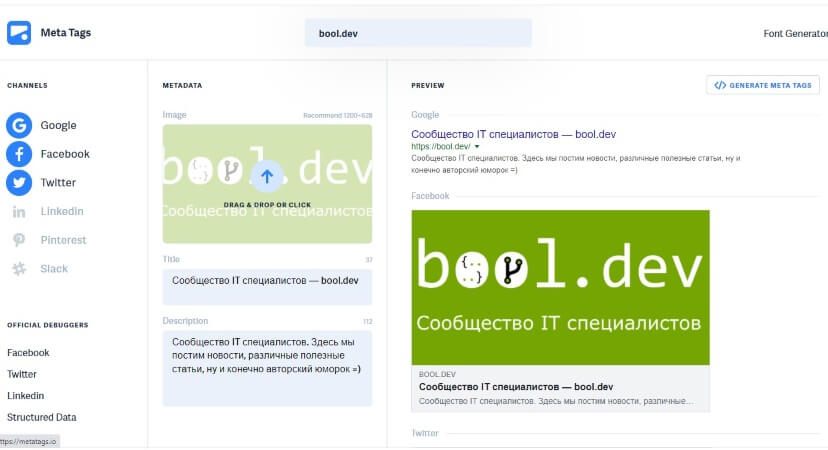Enable the Slack channel icon
This screenshot has height=450, width=828.
(19, 269)
